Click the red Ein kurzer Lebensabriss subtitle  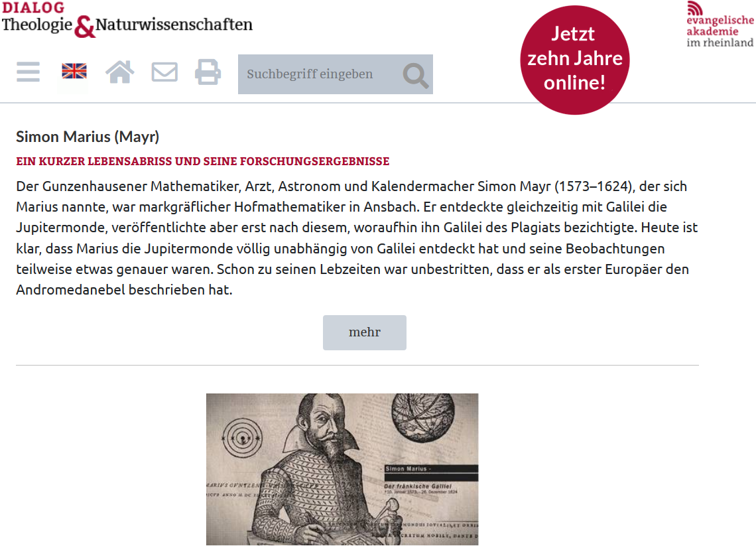[x=202, y=162]
